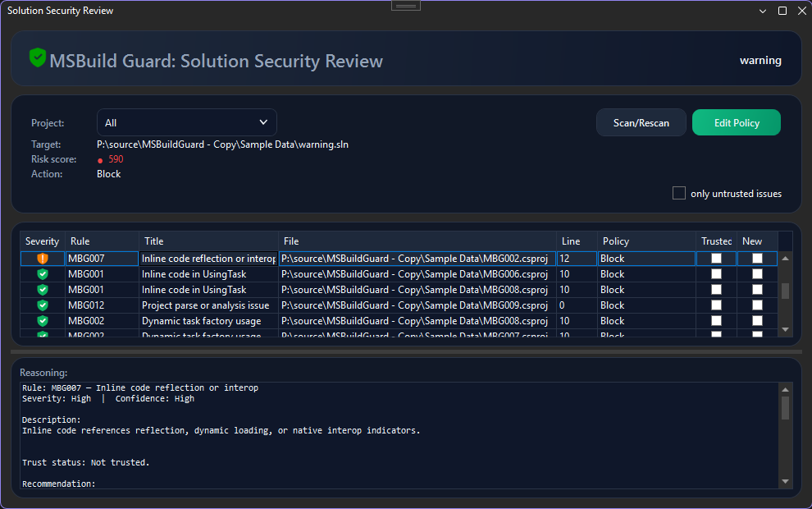
Task: Click the Reasoning panel scrollbar thumb
Action: click(785, 408)
